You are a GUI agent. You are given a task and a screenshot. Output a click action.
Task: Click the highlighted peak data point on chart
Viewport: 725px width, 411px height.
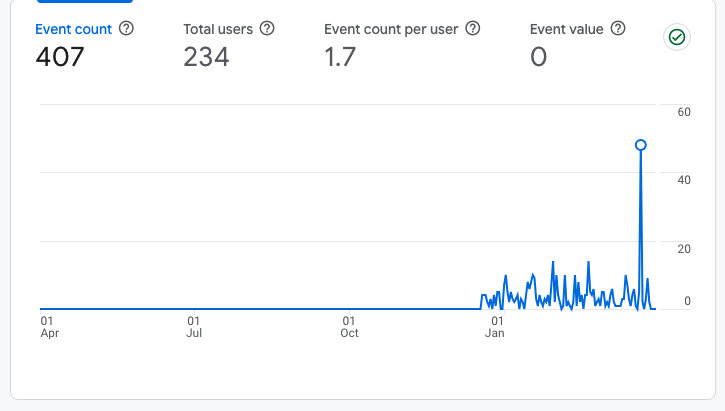[640, 145]
